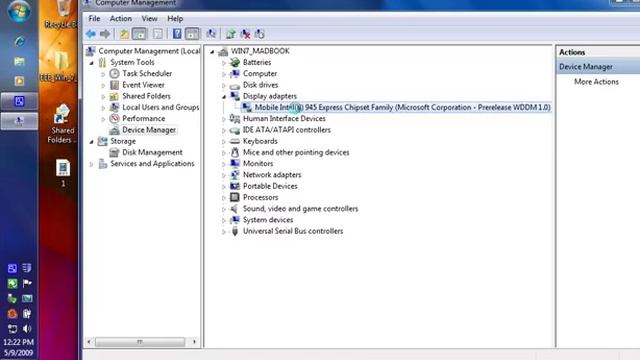Expand the Event Viewer node
Image resolution: width=640 pixels, height=360 pixels.
[x=103, y=86]
